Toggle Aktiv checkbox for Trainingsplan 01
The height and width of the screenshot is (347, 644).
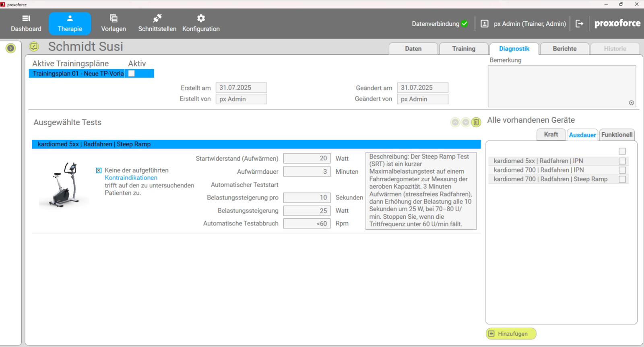tap(131, 74)
